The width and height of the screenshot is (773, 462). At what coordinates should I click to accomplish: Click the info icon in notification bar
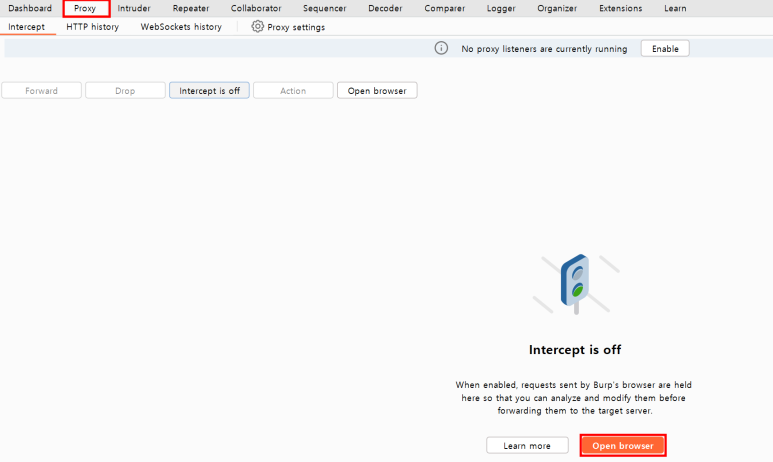(x=441, y=48)
